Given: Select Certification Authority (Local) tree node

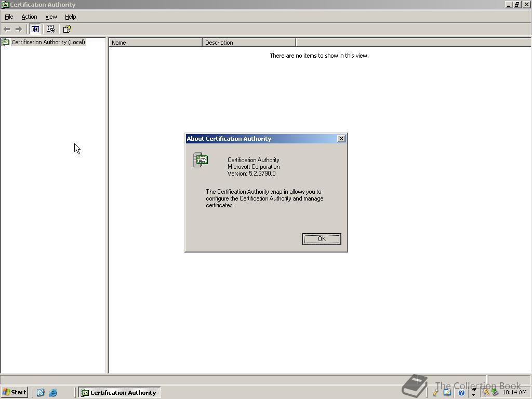Looking at the screenshot, I should point(48,42).
